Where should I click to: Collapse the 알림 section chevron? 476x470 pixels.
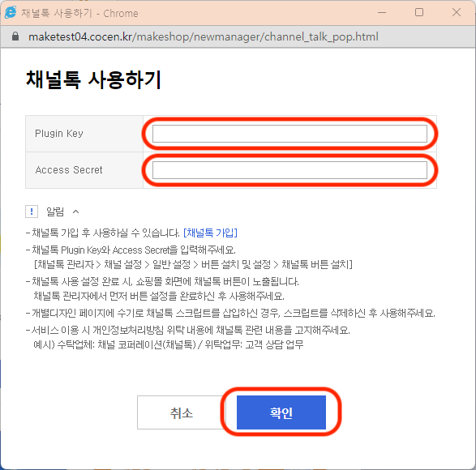click(x=76, y=211)
